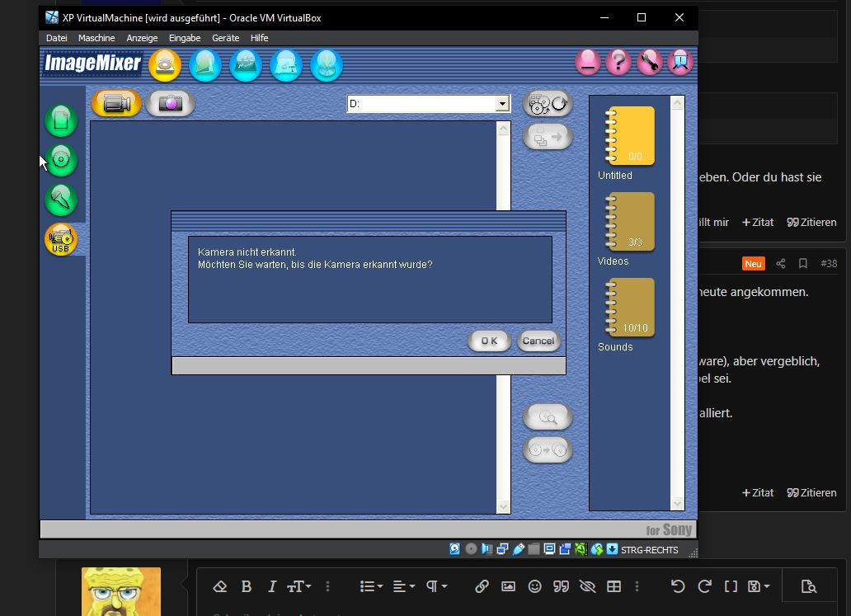Click the disabled copy-to-album arrow button
This screenshot has width=851, height=616.
(548, 136)
